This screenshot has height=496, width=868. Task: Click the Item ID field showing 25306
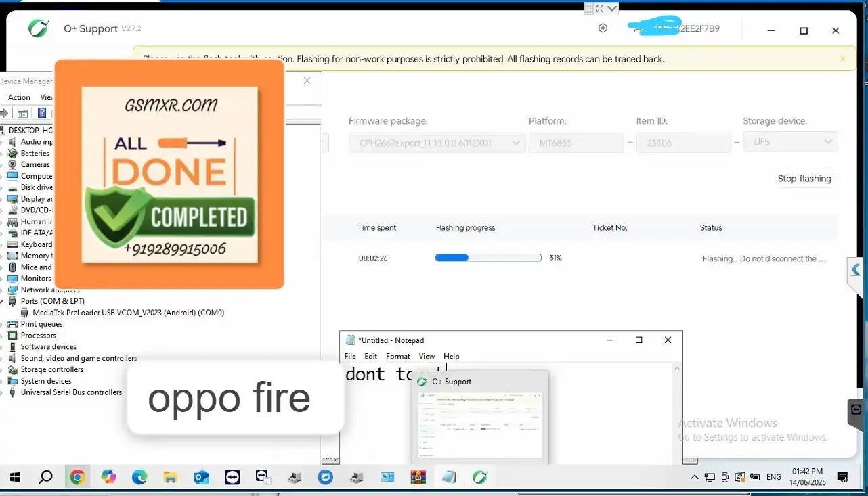click(x=683, y=143)
